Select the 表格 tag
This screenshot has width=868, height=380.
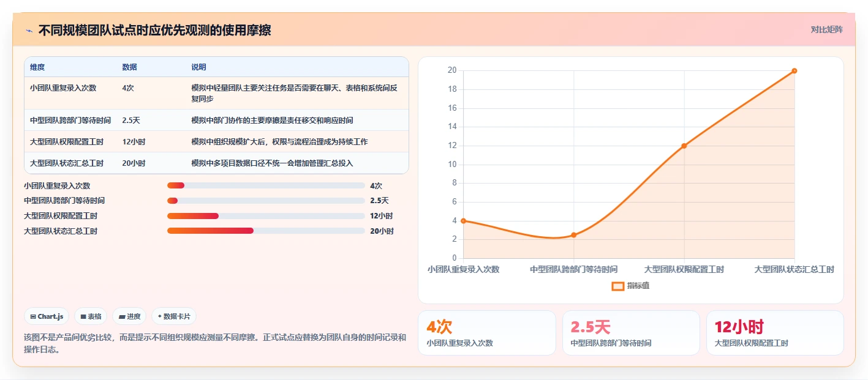pyautogui.click(x=91, y=316)
